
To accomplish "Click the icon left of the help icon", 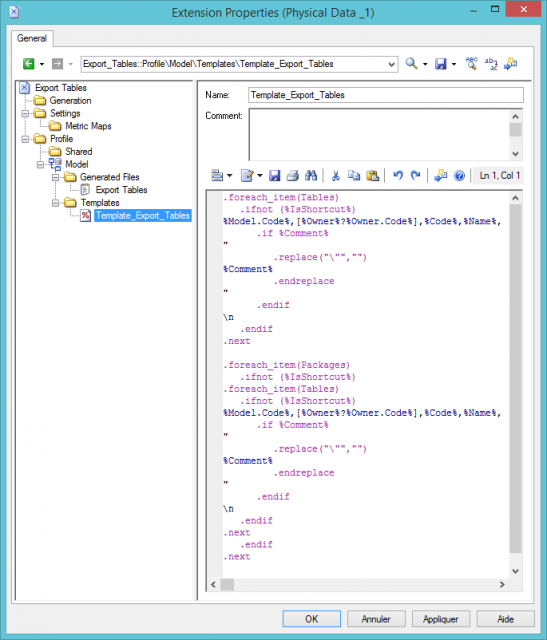I will pos(440,176).
